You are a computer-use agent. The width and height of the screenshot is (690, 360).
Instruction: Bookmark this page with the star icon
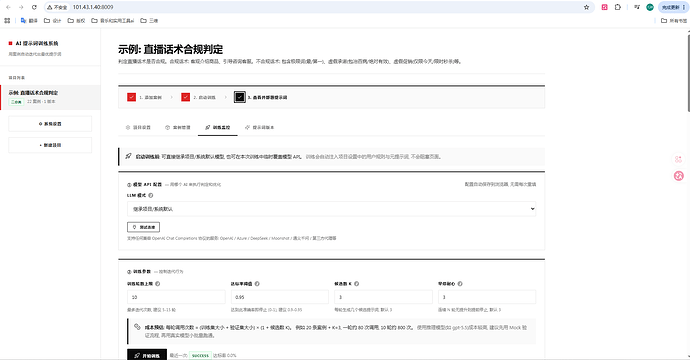(x=586, y=7)
